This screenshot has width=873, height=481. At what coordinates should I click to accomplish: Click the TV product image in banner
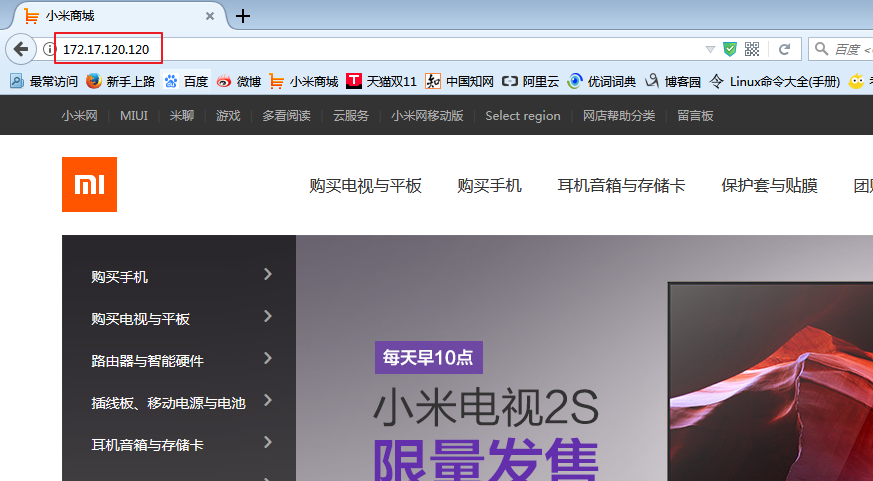click(771, 382)
